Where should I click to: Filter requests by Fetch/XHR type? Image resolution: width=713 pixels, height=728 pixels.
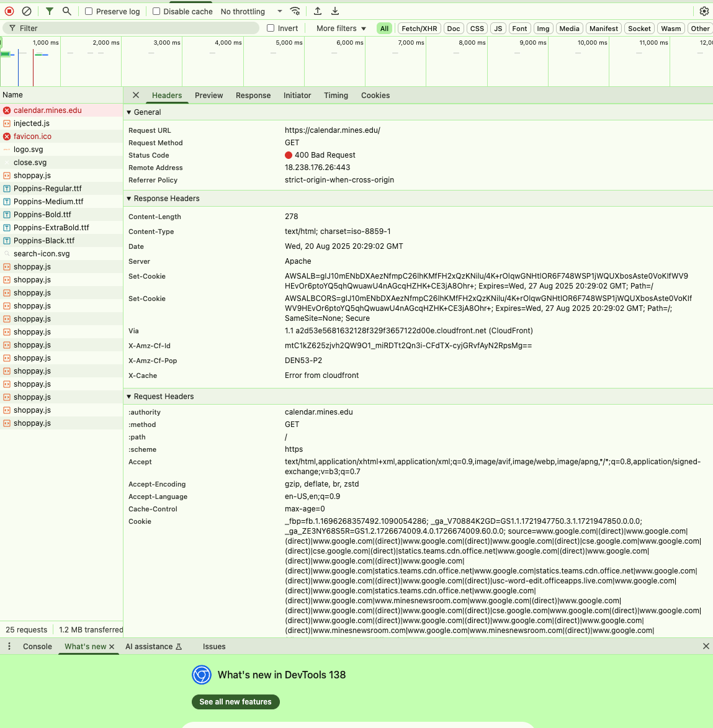click(x=419, y=28)
